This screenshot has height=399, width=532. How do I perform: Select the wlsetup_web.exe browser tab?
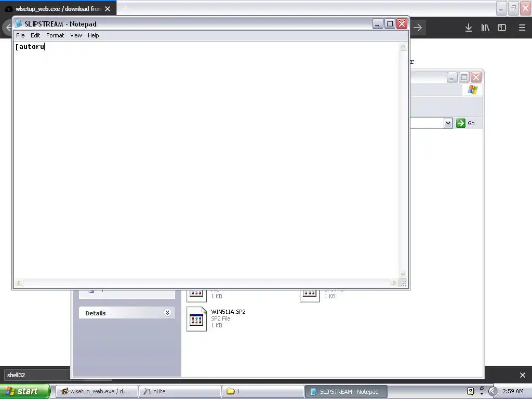pyautogui.click(x=58, y=8)
